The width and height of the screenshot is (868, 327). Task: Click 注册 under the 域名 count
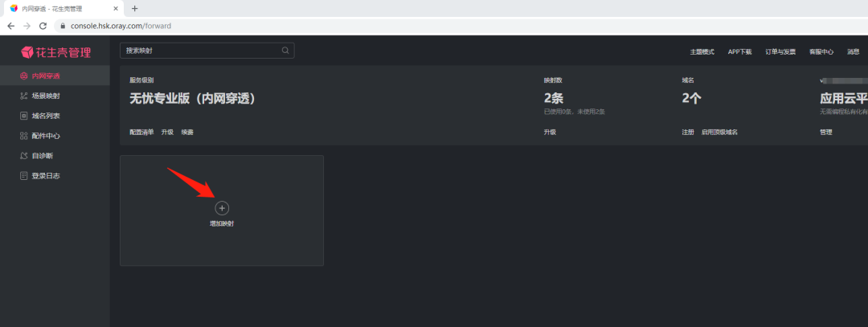687,133
